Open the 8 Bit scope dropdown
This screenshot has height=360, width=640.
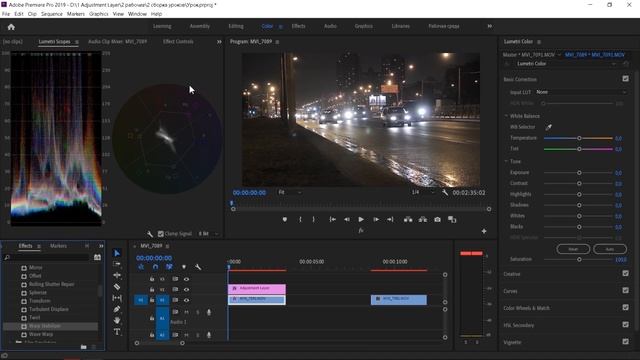pyautogui.click(x=208, y=234)
